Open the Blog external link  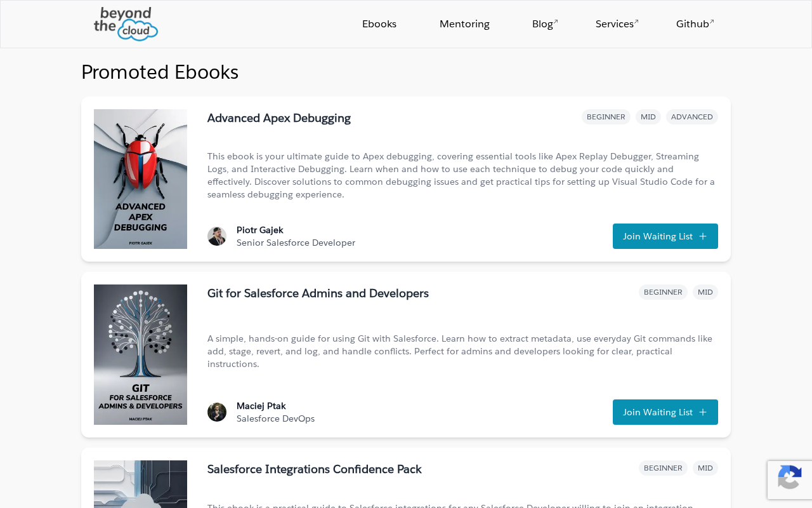point(544,24)
